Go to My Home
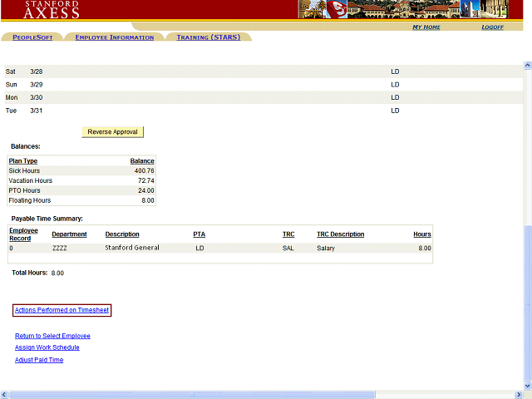Image resolution: width=532 pixels, height=399 pixels. (x=426, y=27)
